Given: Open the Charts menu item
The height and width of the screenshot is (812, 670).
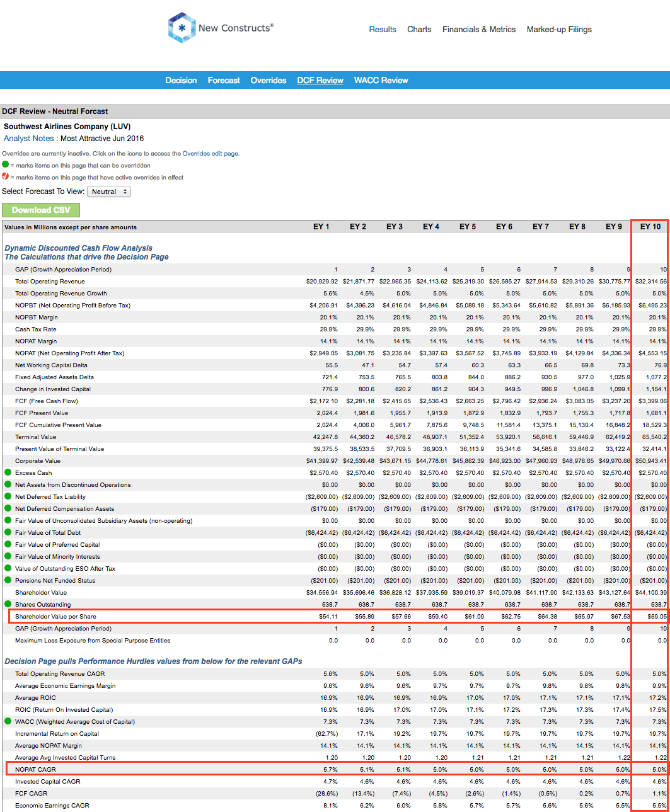Looking at the screenshot, I should pyautogui.click(x=419, y=30).
